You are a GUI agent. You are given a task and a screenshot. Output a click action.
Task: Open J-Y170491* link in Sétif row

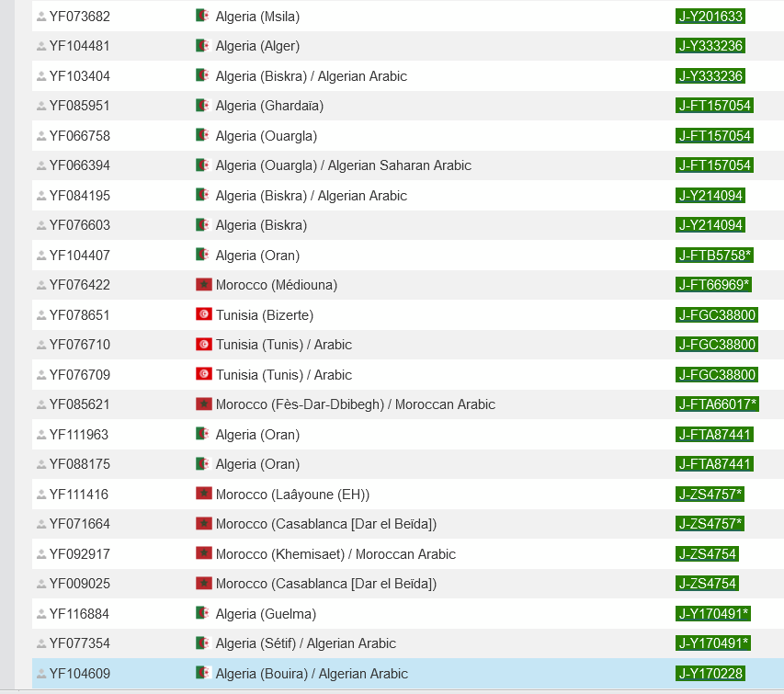(713, 643)
